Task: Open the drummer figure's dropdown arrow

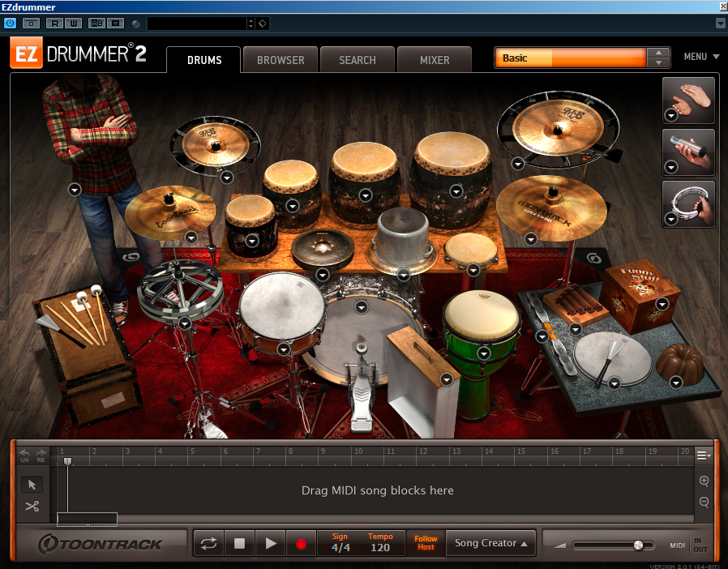Action: (x=75, y=190)
